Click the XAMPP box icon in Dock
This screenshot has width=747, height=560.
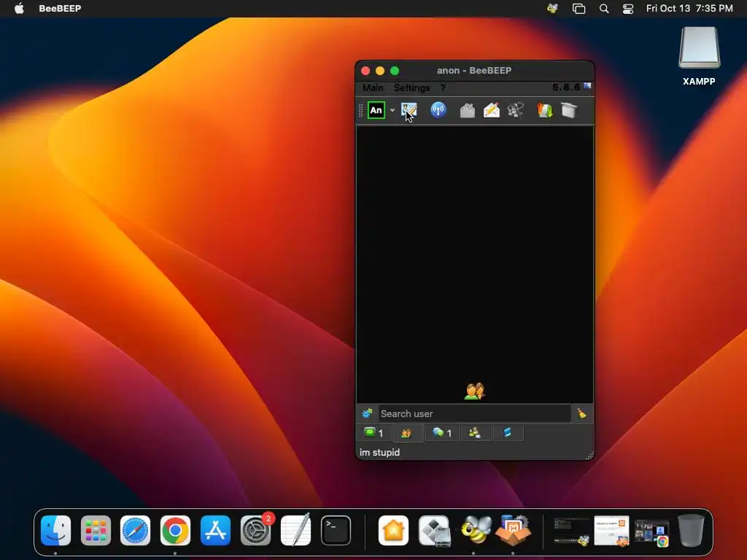(514, 530)
